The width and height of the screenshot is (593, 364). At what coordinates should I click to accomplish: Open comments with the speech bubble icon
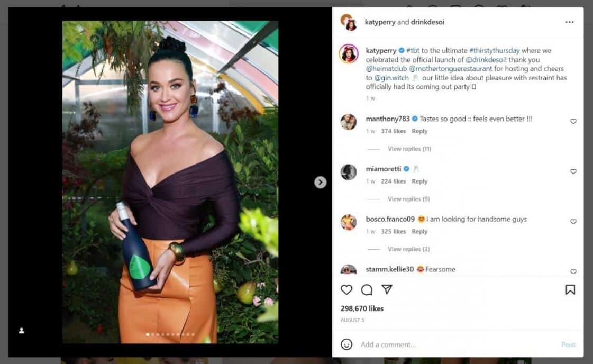[367, 290]
